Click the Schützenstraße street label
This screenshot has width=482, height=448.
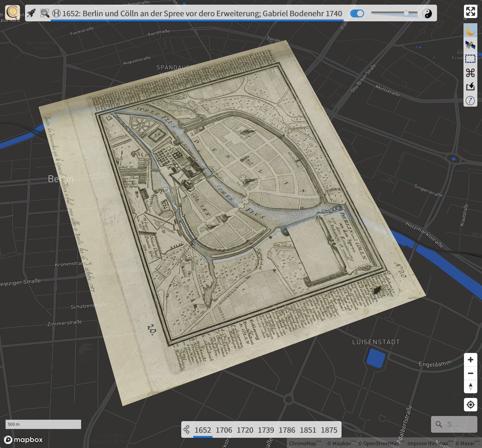89,306
